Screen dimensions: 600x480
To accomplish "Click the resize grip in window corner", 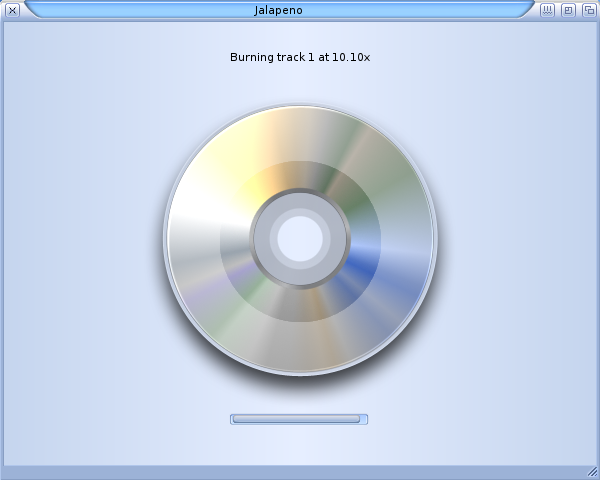I will pos(592,472).
